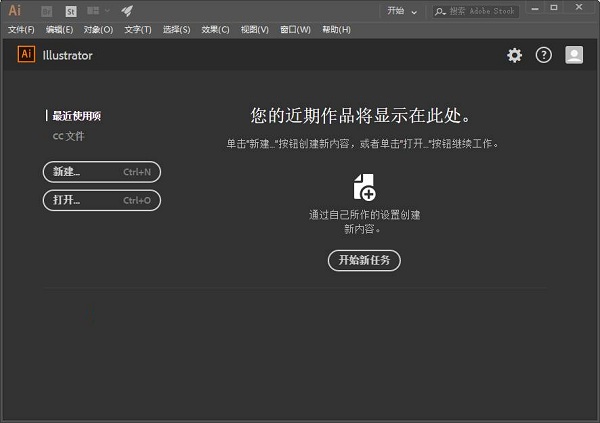Click the search magnifier icon
The image size is (600, 423).
pos(440,11)
